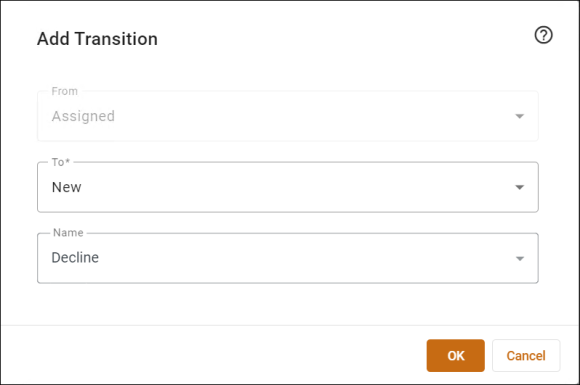Image resolution: width=580 pixels, height=385 pixels.
Task: Click the empty footer area left of OK
Action: [x=211, y=355]
